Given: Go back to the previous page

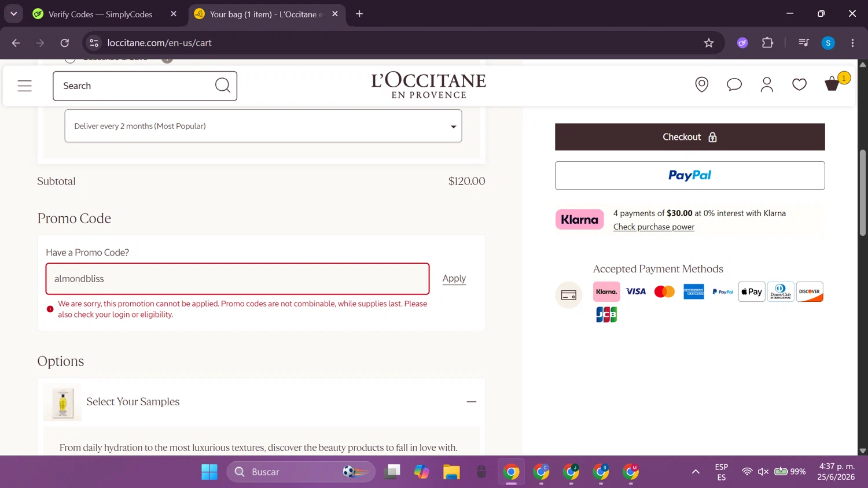Looking at the screenshot, I should [x=16, y=43].
